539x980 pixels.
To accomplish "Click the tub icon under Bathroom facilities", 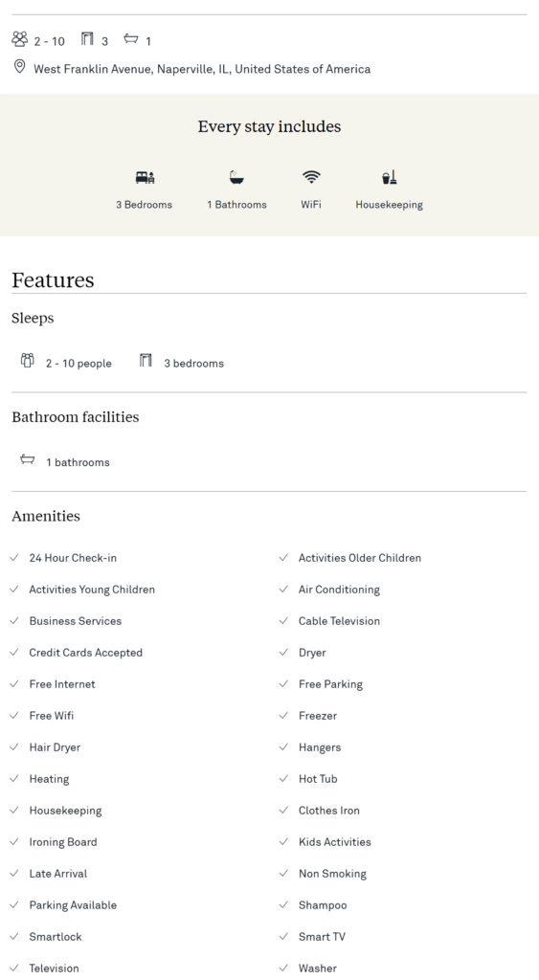I will (x=27, y=460).
